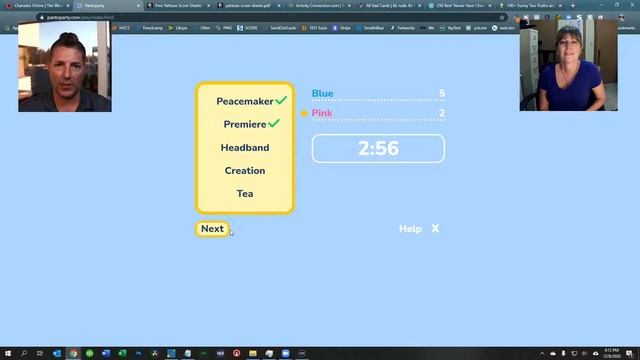Click the green checkmark next to Peacemaker
This screenshot has height=360, width=640.
[x=281, y=100]
